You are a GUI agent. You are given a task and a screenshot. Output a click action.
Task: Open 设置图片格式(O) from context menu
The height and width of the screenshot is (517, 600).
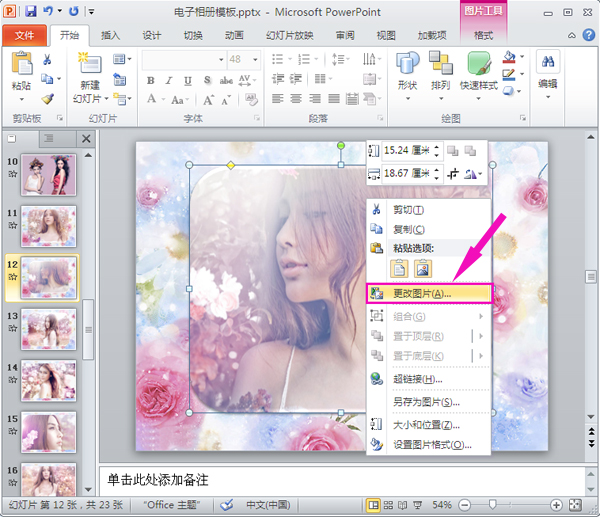point(429,445)
